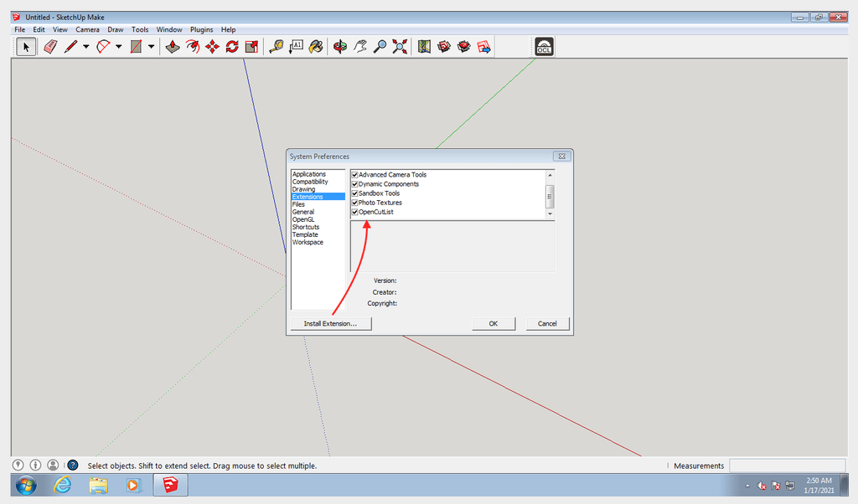The height and width of the screenshot is (504, 858).
Task: Choose the Arc tool
Action: (103, 47)
